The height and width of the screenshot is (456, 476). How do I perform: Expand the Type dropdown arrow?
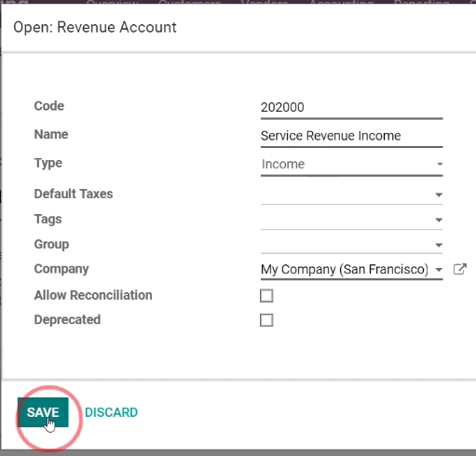[x=440, y=164]
